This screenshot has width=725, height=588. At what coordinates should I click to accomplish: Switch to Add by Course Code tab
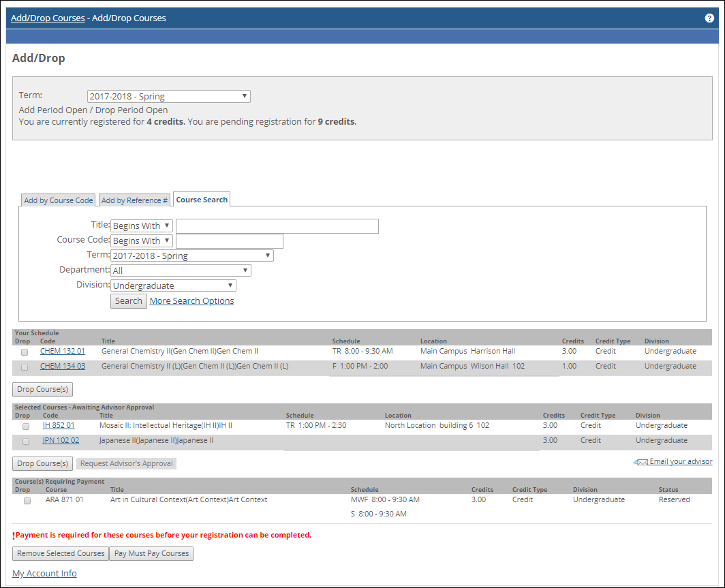59,200
